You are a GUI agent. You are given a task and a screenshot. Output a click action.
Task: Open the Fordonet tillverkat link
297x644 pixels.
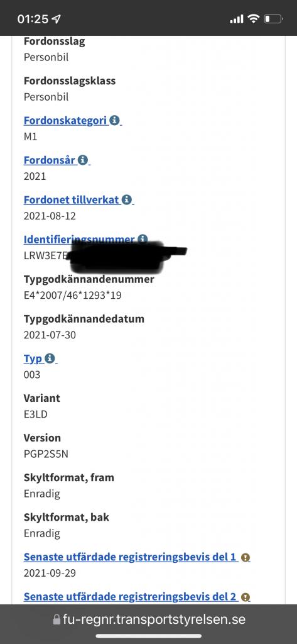72,200
